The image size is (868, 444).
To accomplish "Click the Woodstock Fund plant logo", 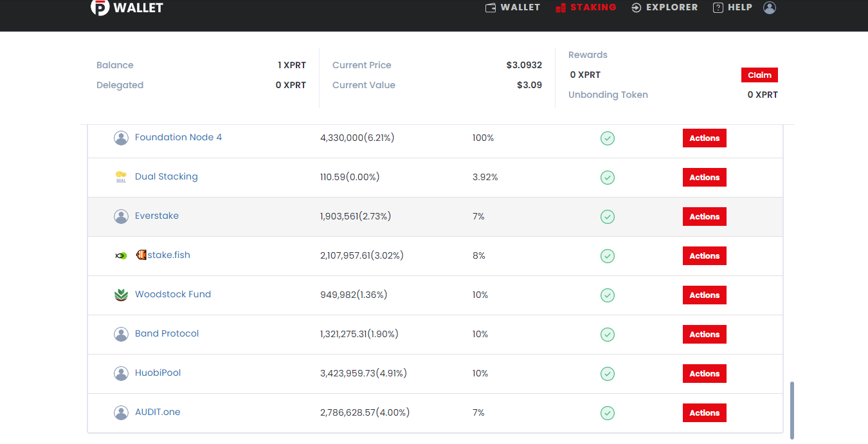I will click(x=121, y=295).
